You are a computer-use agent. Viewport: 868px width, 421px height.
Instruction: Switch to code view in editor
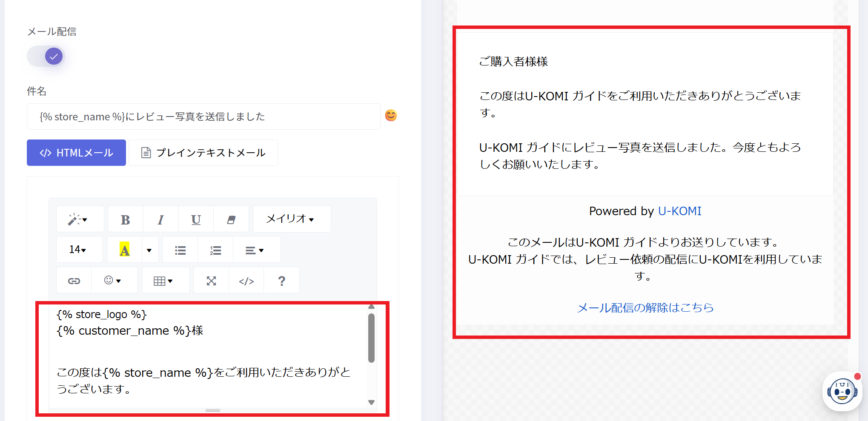tap(246, 281)
